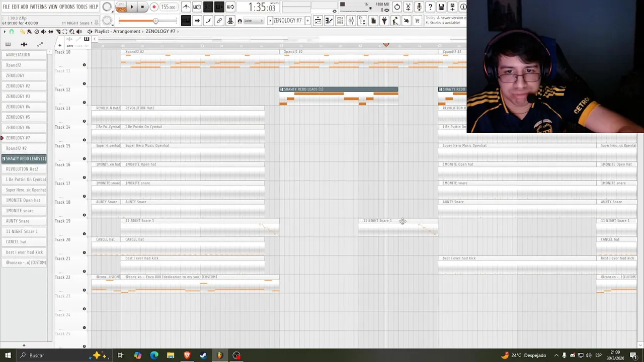This screenshot has width=644, height=362.
Task: Open the ZENOLOGY #7 pattern selector
Action: [289, 21]
